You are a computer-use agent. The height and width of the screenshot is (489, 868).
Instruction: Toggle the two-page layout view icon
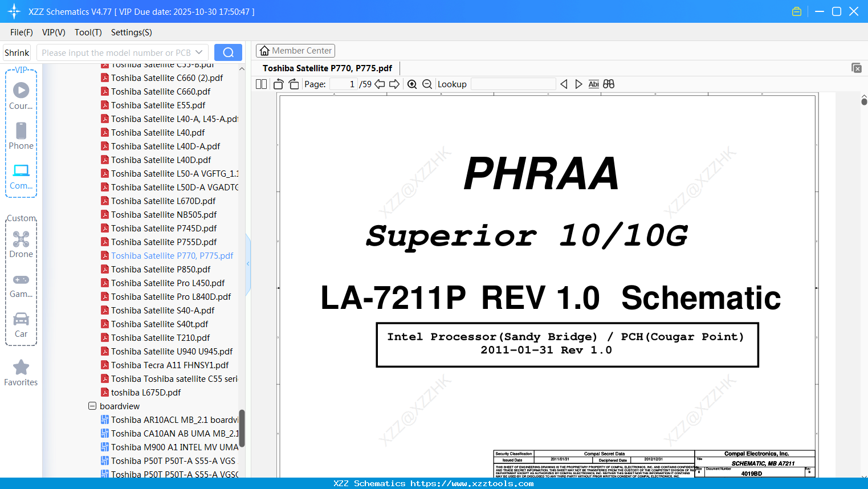(x=262, y=84)
